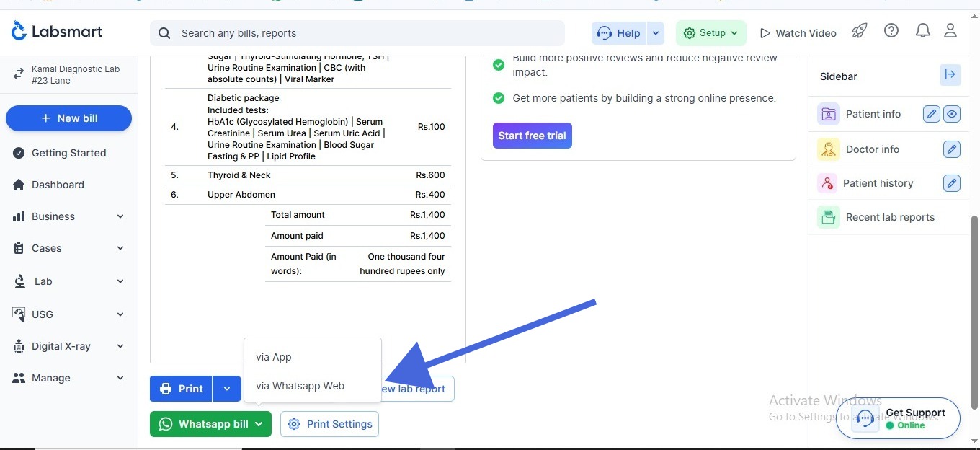Click Watch Video
980x450 pixels.
(798, 33)
